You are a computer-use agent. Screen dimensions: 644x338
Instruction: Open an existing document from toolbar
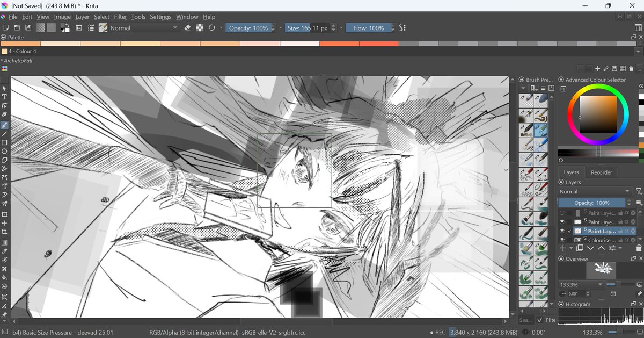click(17, 28)
